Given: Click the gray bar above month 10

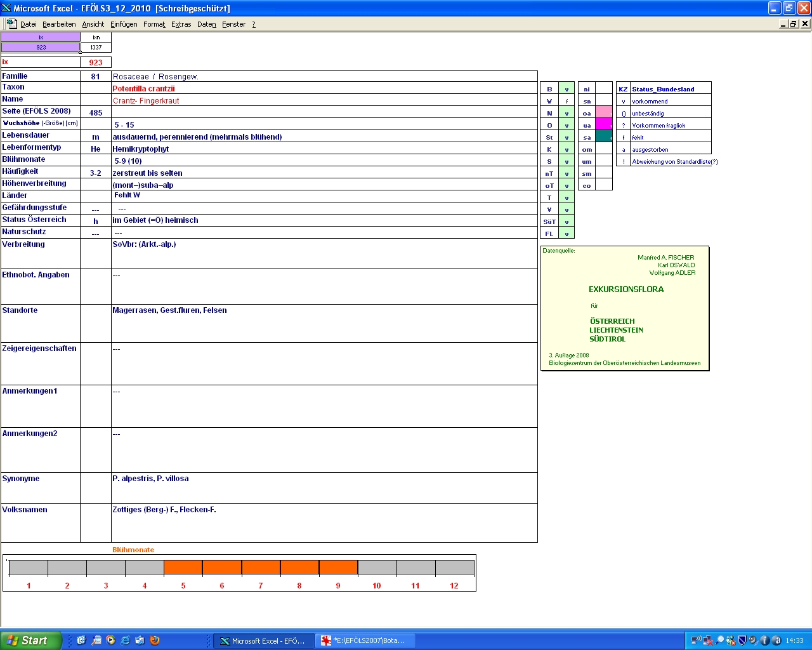Looking at the screenshot, I should pos(377,567).
